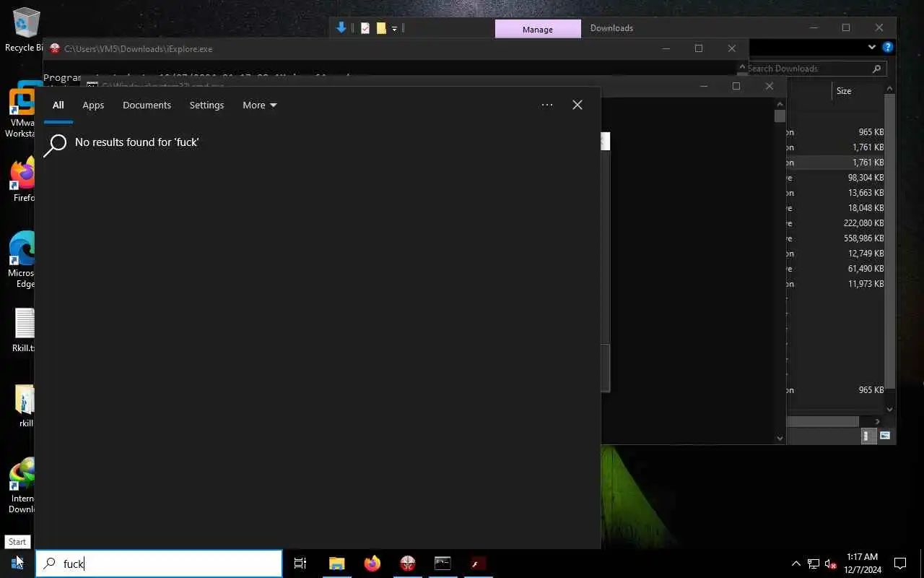Open network status tray icon
This screenshot has height=578, width=924.
click(x=814, y=564)
